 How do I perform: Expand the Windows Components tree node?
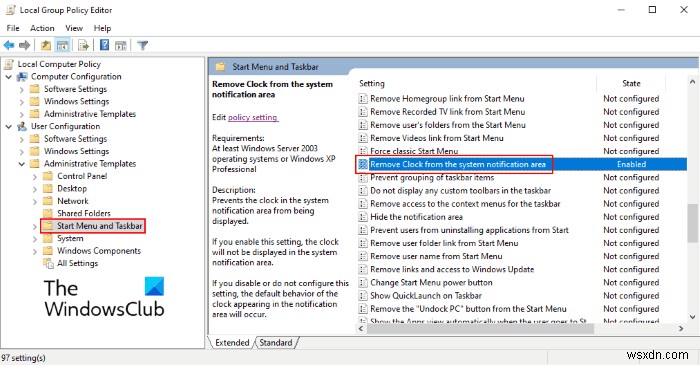[35, 251]
